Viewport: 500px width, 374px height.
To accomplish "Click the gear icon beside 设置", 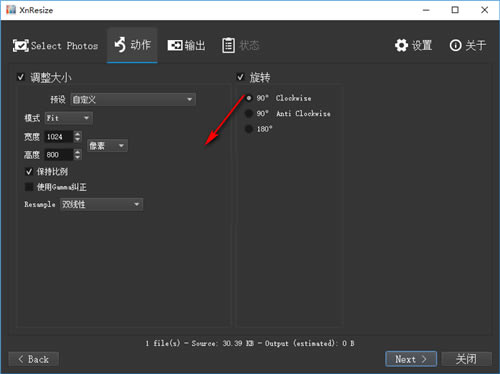I will coord(401,45).
